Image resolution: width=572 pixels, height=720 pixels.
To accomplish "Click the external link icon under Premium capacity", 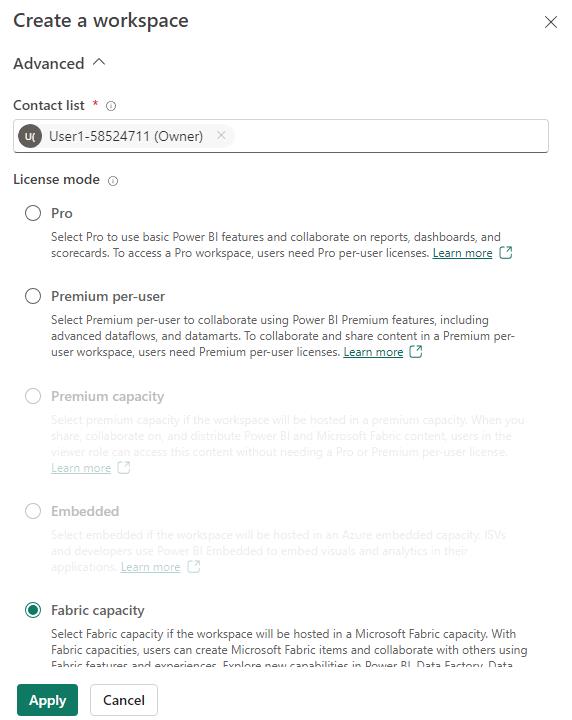I will click(124, 467).
